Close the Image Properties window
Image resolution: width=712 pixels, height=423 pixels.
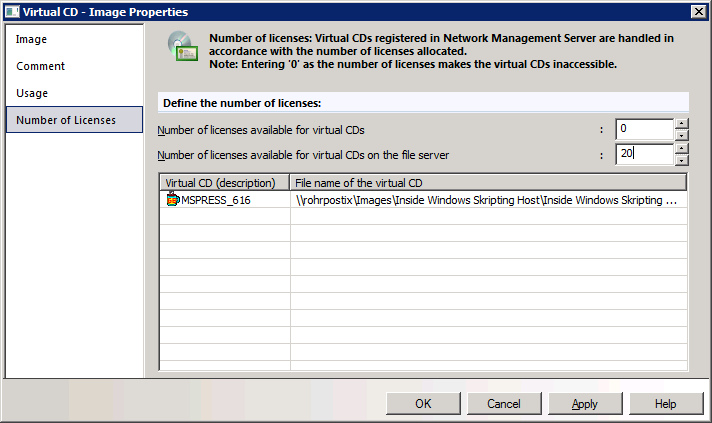(x=698, y=11)
